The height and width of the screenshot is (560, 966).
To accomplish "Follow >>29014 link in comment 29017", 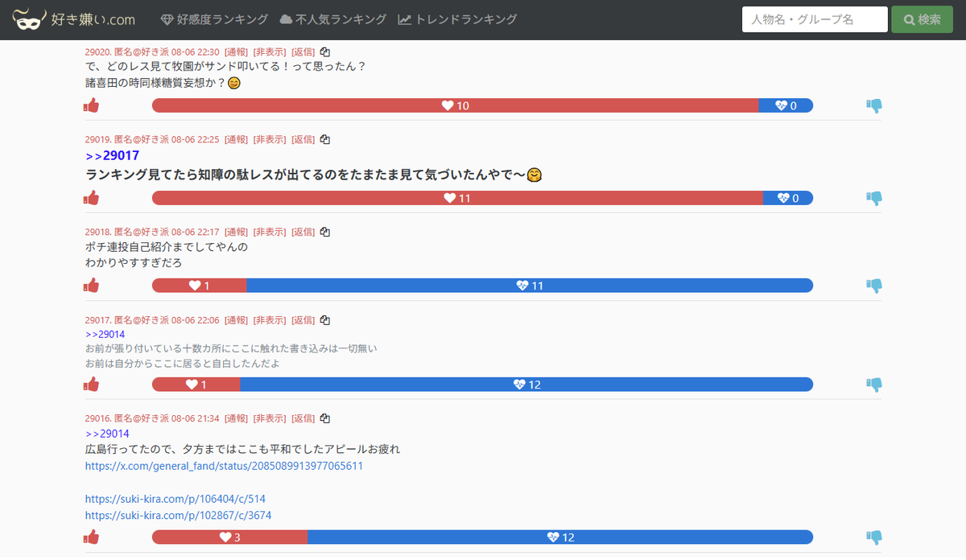I will coord(105,334).
